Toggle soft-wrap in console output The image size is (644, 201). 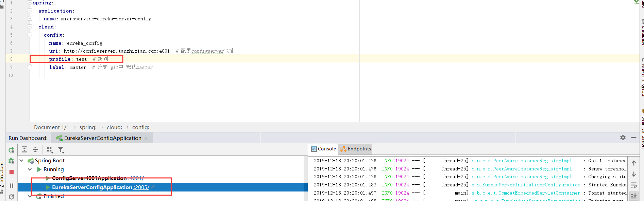click(634, 185)
